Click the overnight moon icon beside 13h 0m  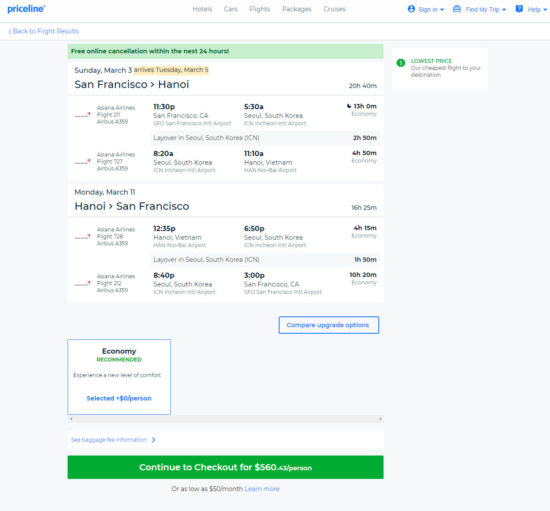coord(349,106)
